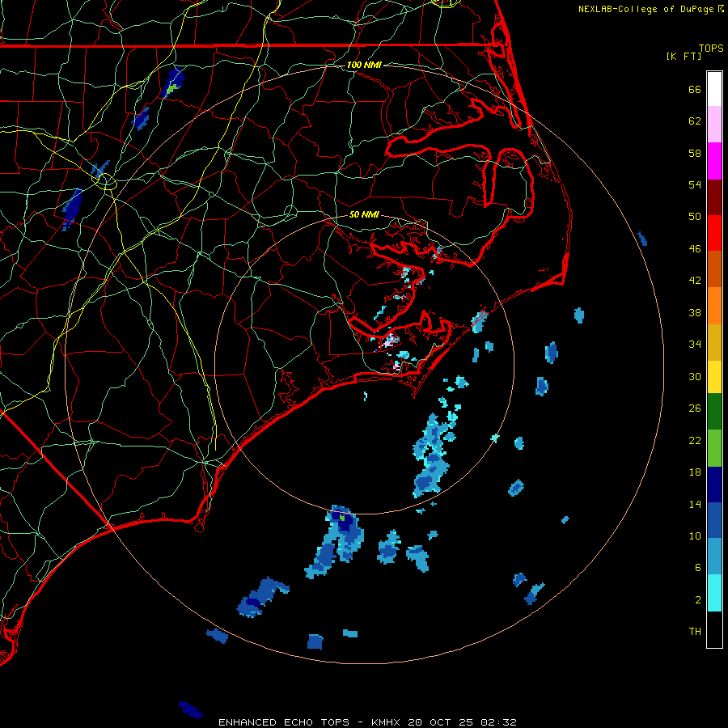
Task: Click the legend value 10
Action: tap(695, 536)
